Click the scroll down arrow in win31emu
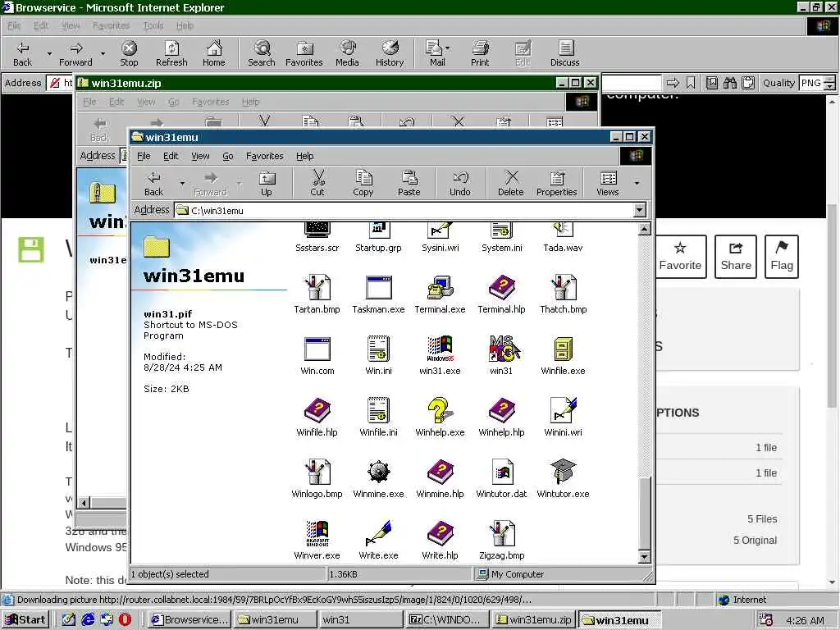Image resolution: width=840 pixels, height=630 pixels. pyautogui.click(x=645, y=558)
